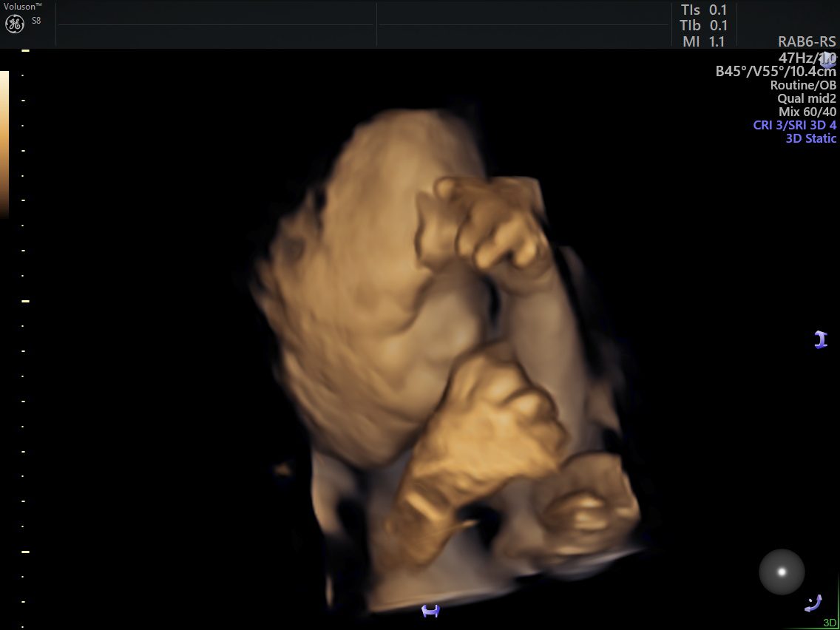Click the GE logo icon
This screenshot has height=630, width=840.
(x=15, y=24)
